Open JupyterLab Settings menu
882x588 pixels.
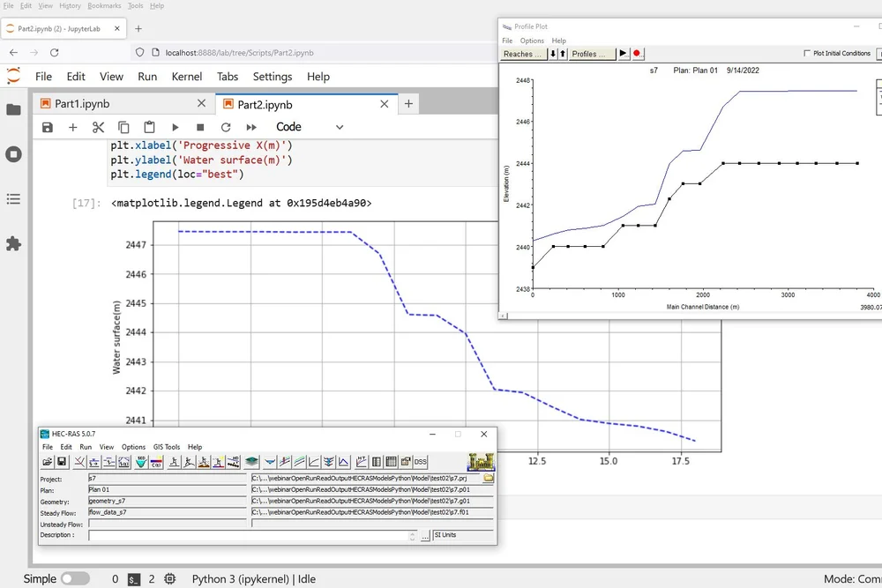(273, 77)
